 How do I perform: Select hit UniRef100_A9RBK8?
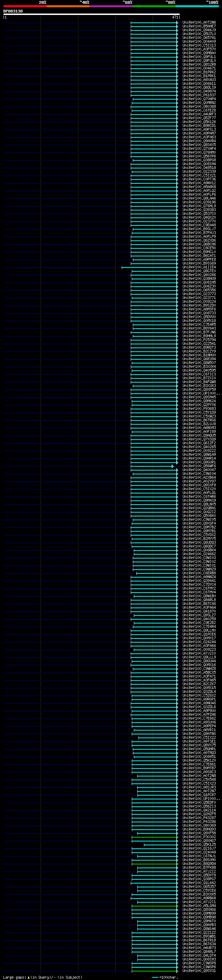[199, 898]
